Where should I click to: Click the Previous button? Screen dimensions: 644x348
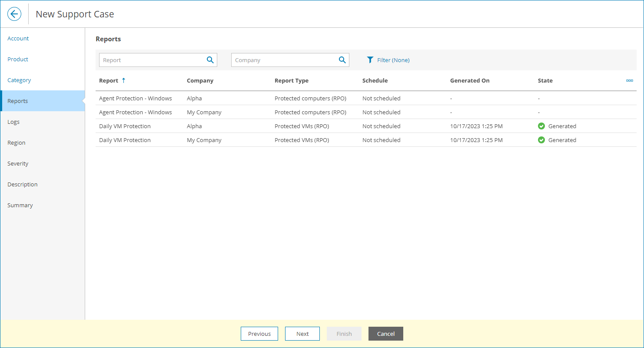tap(259, 334)
